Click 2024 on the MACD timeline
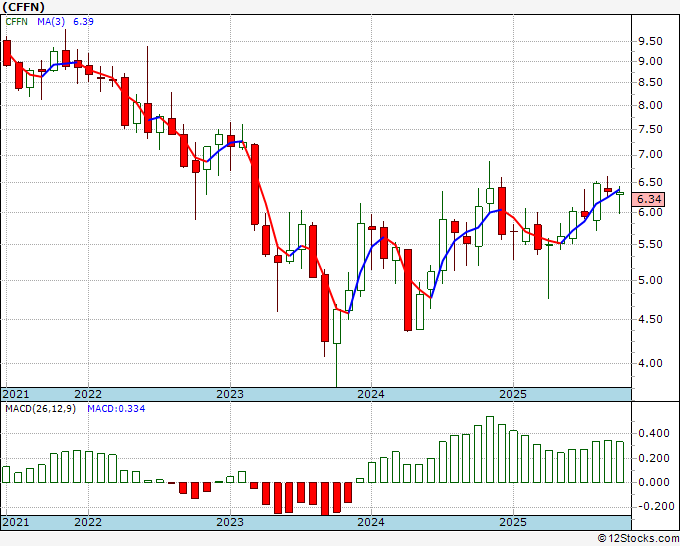The width and height of the screenshot is (680, 546). tap(371, 522)
